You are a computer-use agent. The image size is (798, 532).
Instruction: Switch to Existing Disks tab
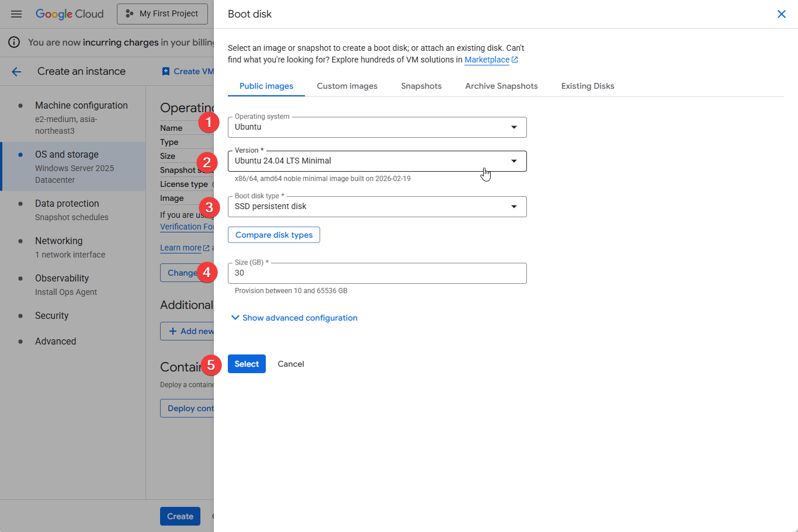pos(588,86)
